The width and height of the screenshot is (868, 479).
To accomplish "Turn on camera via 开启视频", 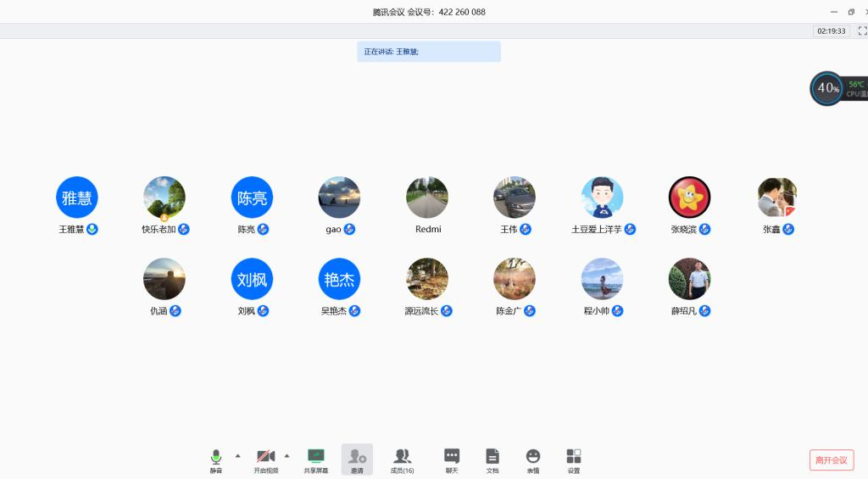I will [x=265, y=459].
